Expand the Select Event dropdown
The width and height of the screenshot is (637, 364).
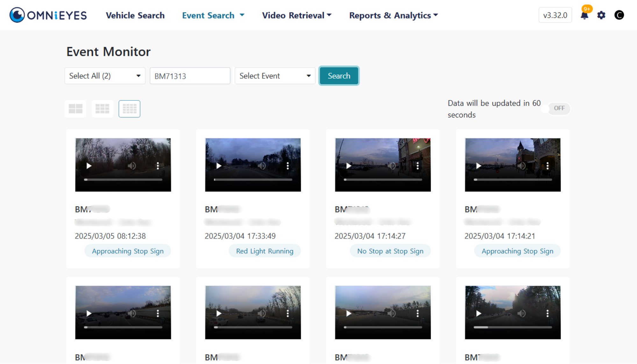[275, 76]
